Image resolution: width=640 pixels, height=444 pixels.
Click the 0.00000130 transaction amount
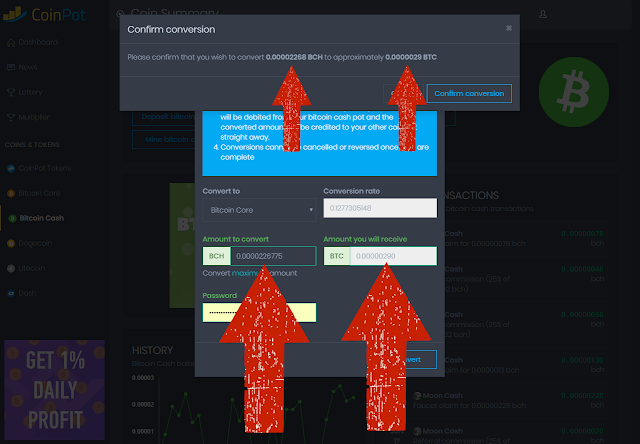pyautogui.click(x=582, y=360)
